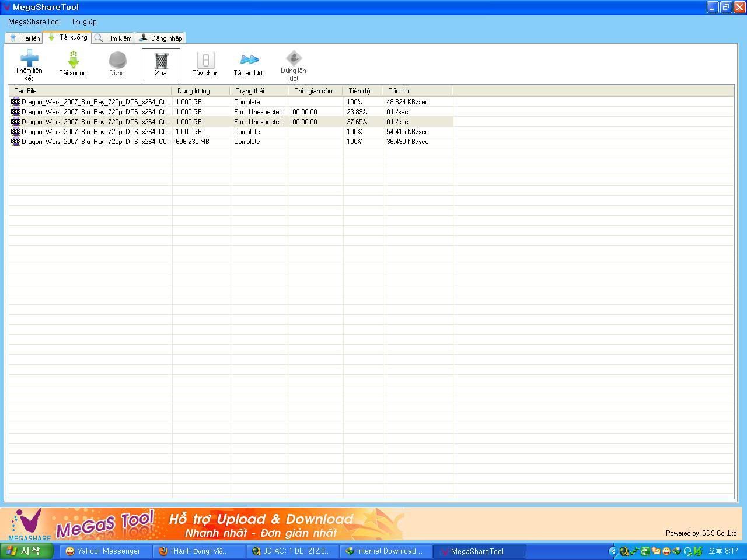
Task: Open the Yahoo smiley tray icon
Action: coord(666,551)
